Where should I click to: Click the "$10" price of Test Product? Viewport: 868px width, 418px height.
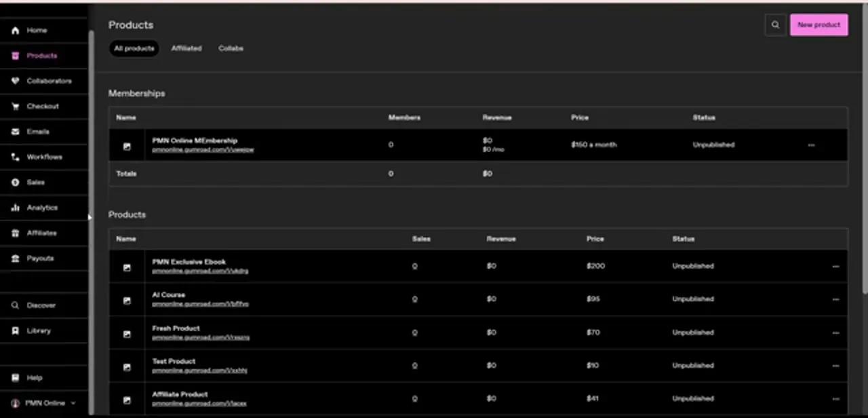(x=593, y=366)
